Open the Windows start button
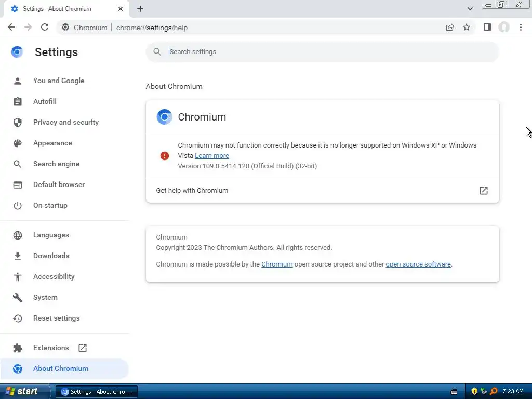Image resolution: width=532 pixels, height=399 pixels. [x=24, y=392]
